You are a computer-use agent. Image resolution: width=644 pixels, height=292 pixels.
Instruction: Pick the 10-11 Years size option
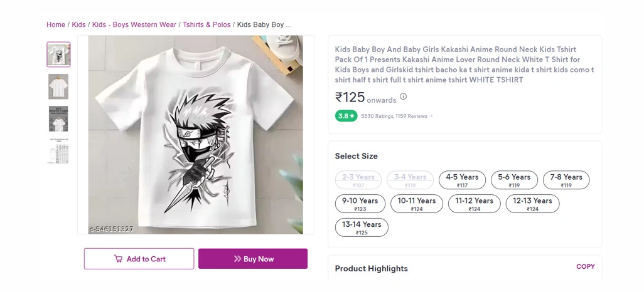pos(416,204)
